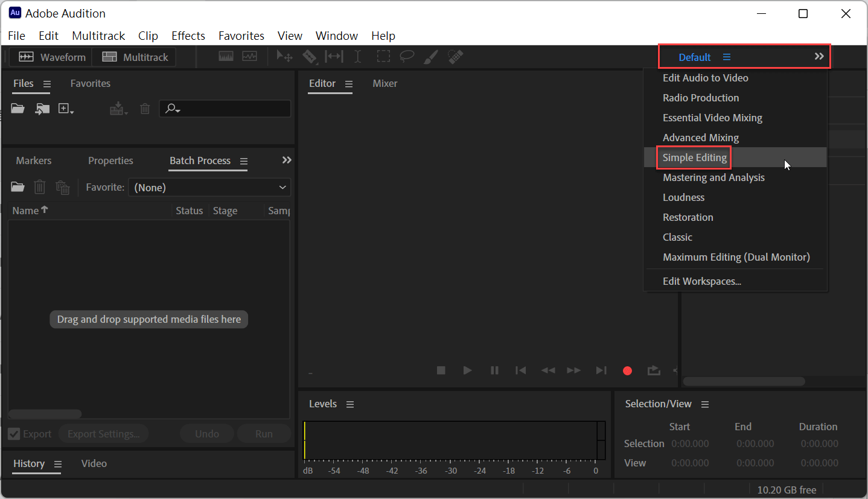Select the Razor tool
Screen dimensions: 868x499
tap(309, 57)
